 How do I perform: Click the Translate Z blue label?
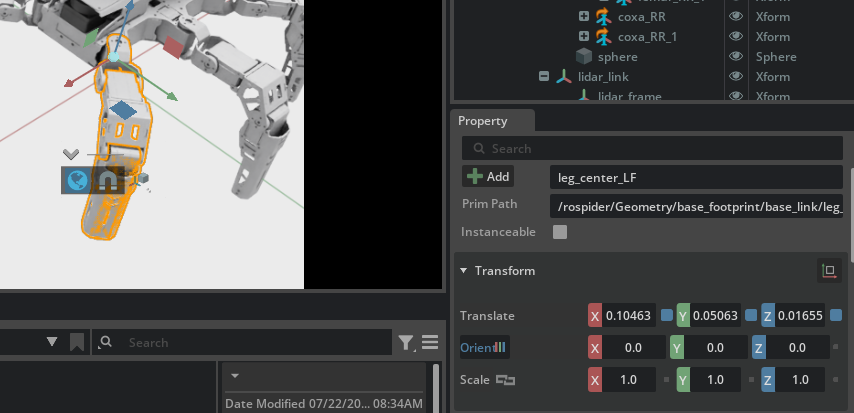coord(768,316)
